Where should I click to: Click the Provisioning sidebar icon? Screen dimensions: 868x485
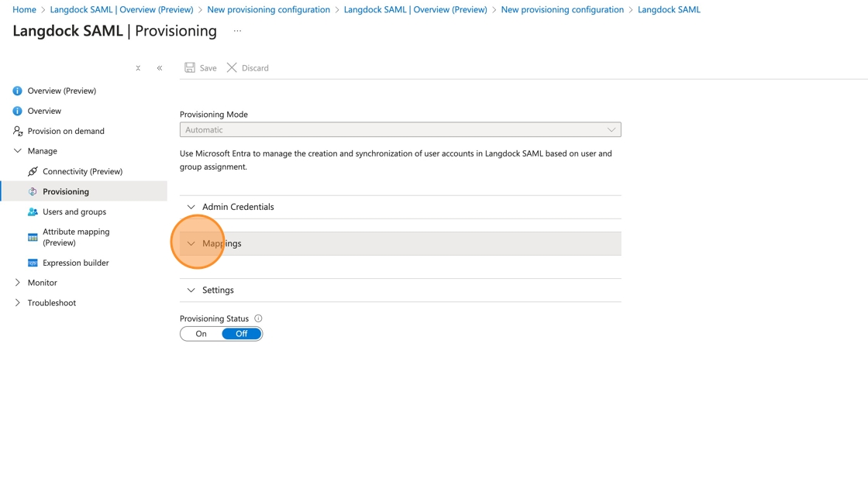[33, 191]
